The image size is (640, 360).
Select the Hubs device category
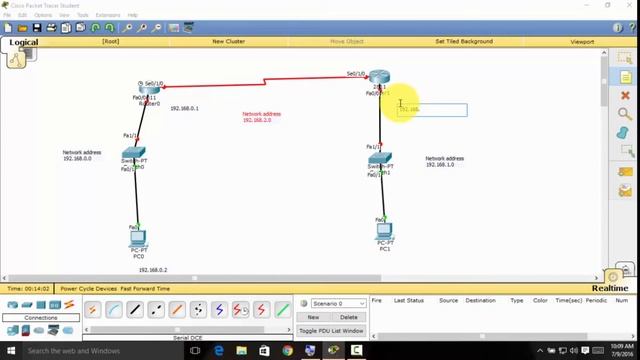41,304
